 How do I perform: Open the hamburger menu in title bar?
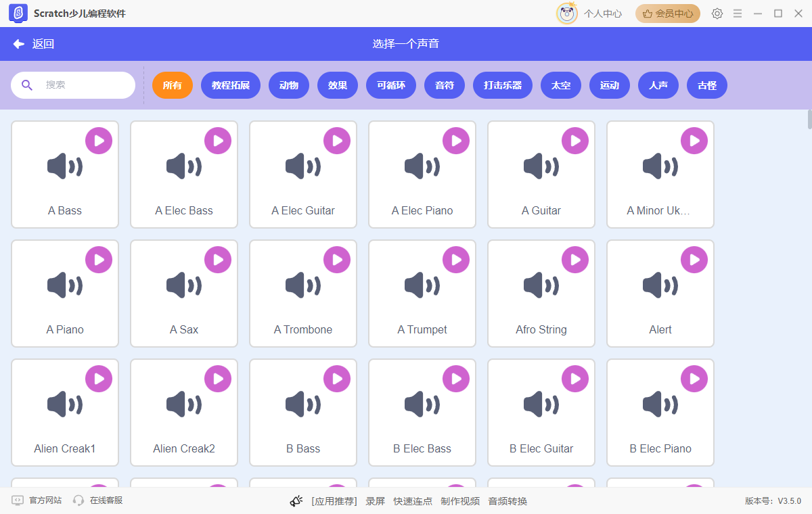click(x=738, y=14)
